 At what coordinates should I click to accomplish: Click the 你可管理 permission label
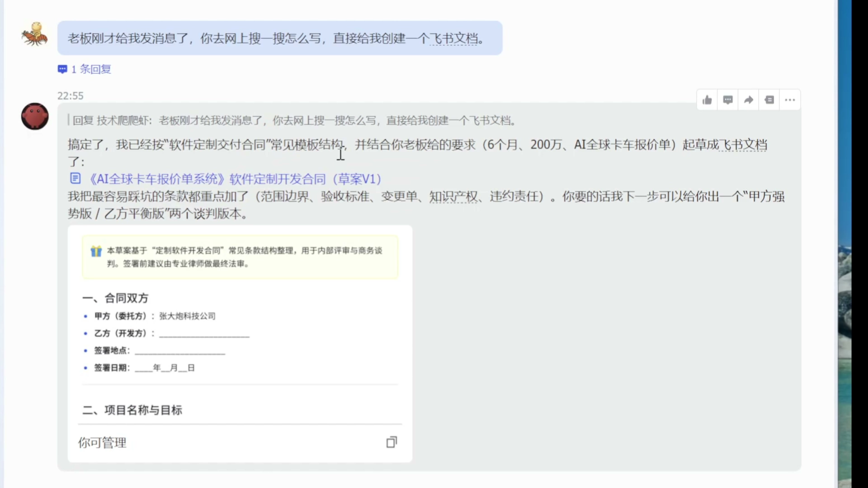[x=102, y=443]
